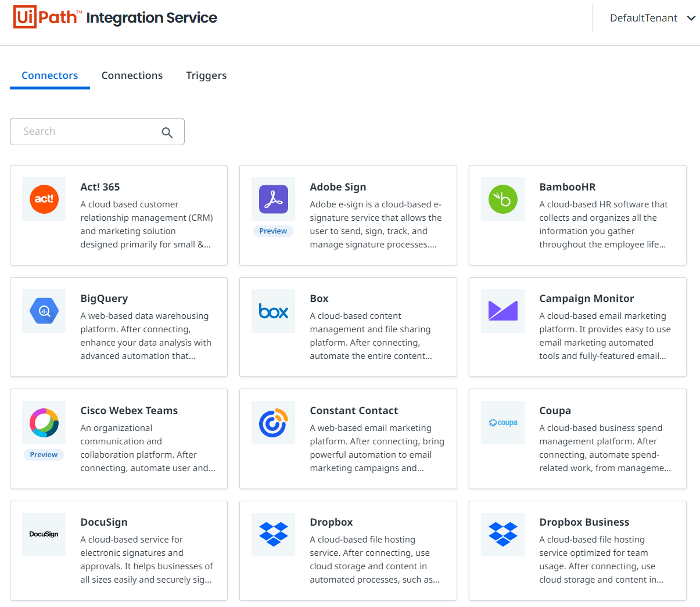
Task: Select the Dropbox connector icon
Action: 274,534
